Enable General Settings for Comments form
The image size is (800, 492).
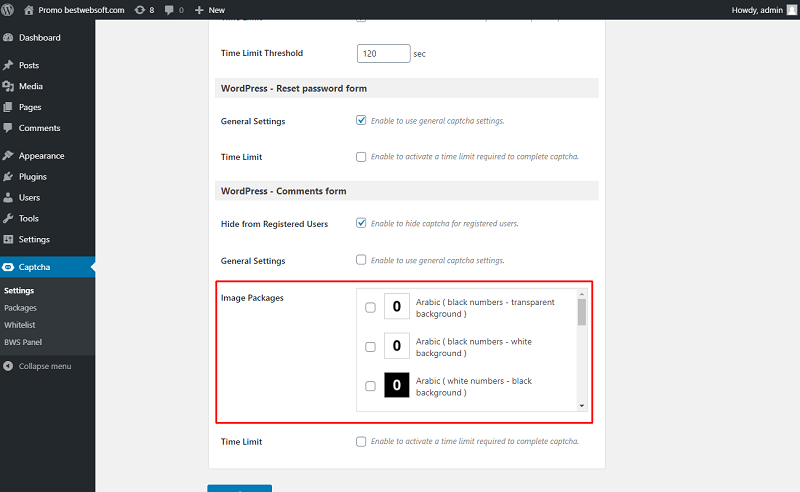pos(361,260)
